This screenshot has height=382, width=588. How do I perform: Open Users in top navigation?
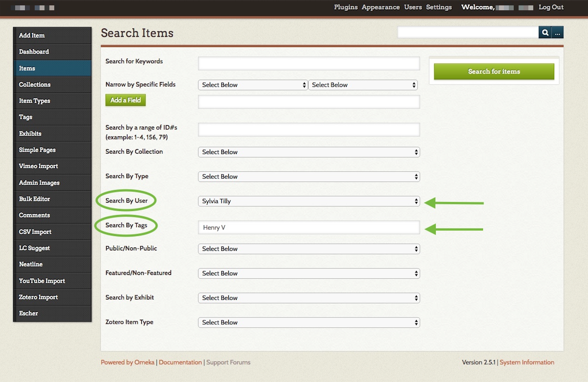413,7
